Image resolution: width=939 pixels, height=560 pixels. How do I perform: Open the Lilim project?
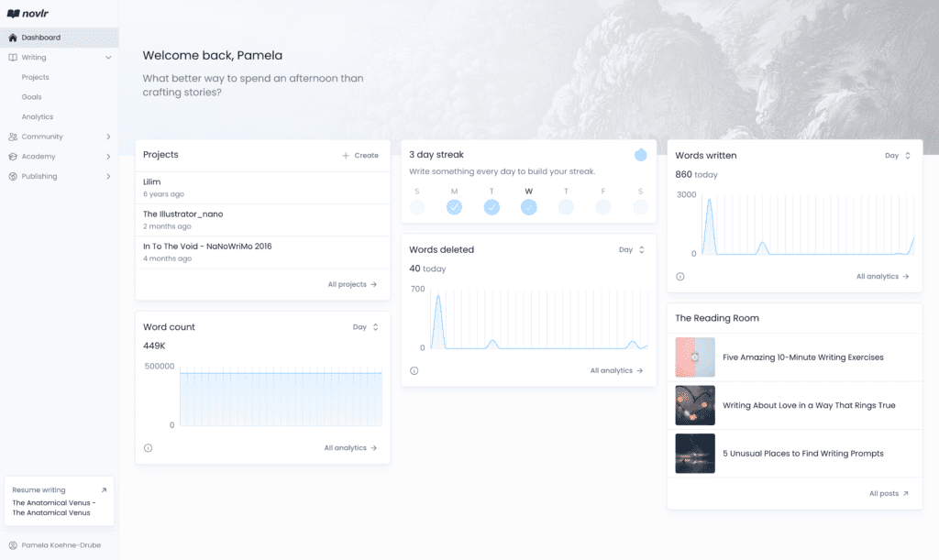click(263, 187)
